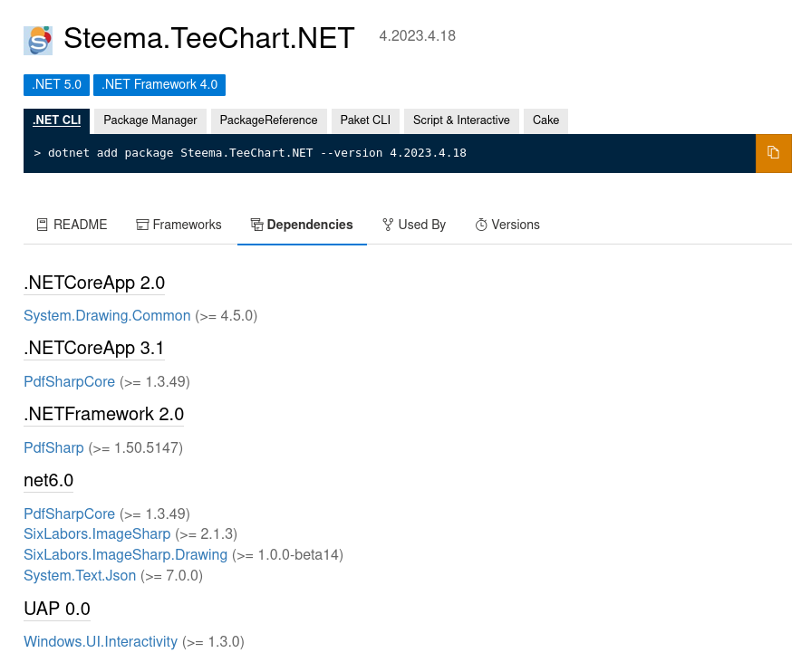Click the (>= 7.0.0) version text
The image size is (801, 672).
point(172,576)
